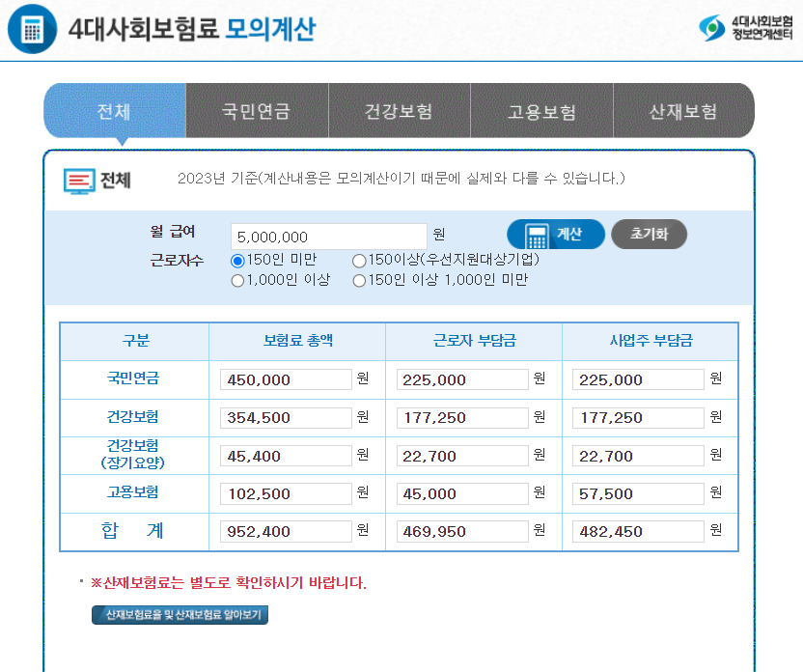Click 건강보험 사업주 부담금 field in table
The width and height of the screenshot is (803, 672).
click(638, 418)
